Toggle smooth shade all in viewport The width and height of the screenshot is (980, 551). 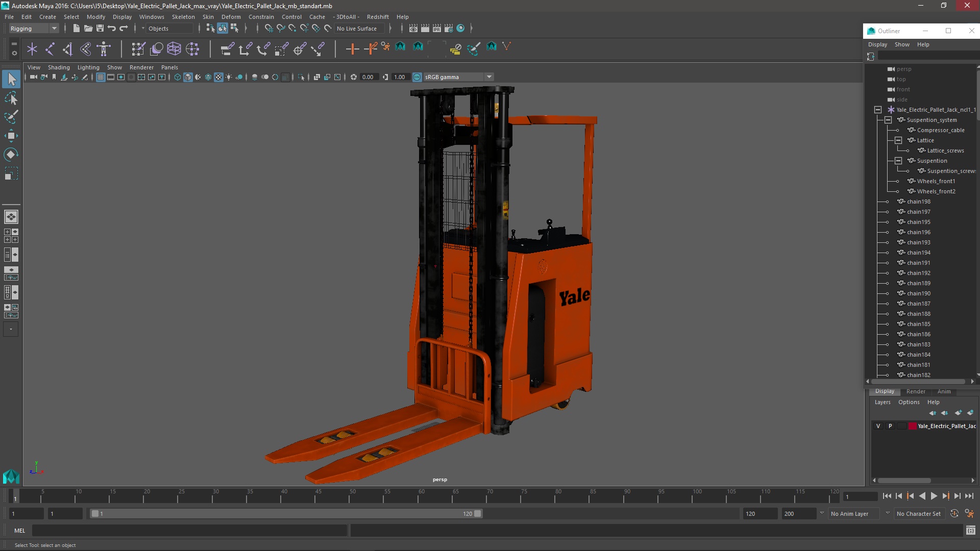pyautogui.click(x=188, y=77)
